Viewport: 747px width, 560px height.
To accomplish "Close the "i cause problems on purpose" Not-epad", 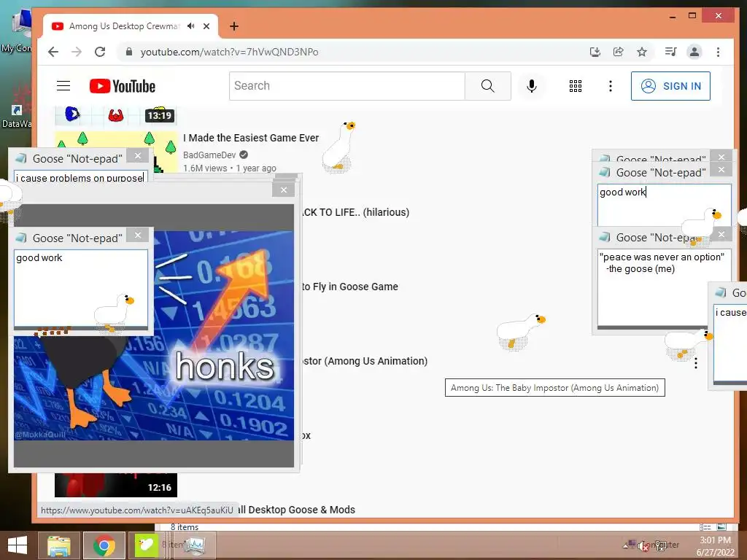I will [x=138, y=156].
